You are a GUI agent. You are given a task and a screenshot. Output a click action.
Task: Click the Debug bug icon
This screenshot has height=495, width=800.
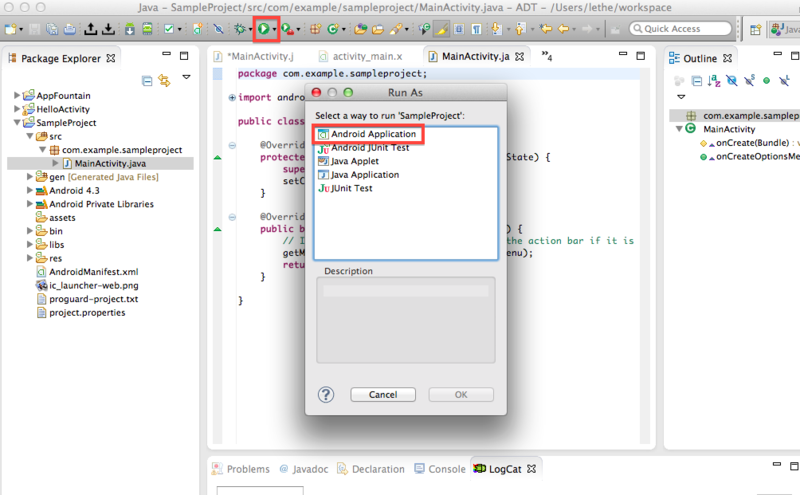(239, 29)
